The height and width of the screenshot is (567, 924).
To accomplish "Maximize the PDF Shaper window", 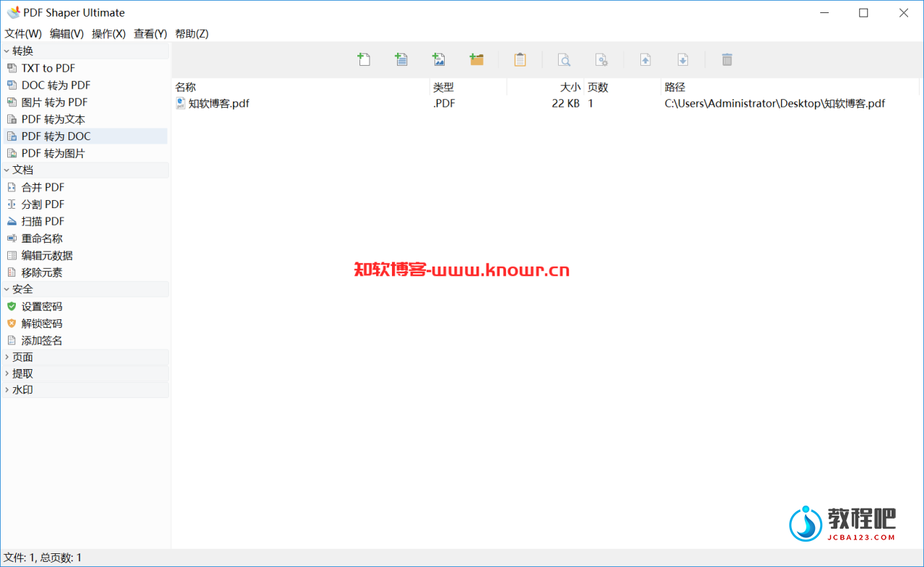I will (x=863, y=12).
